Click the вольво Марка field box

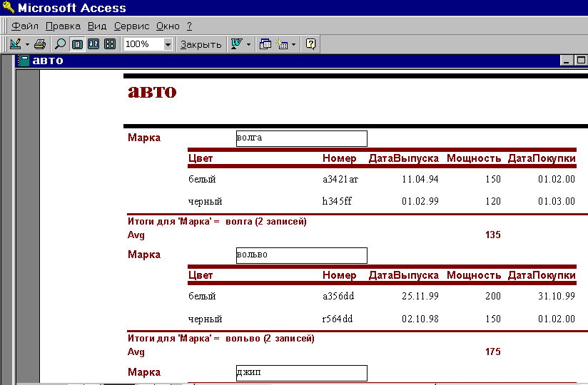(x=302, y=255)
